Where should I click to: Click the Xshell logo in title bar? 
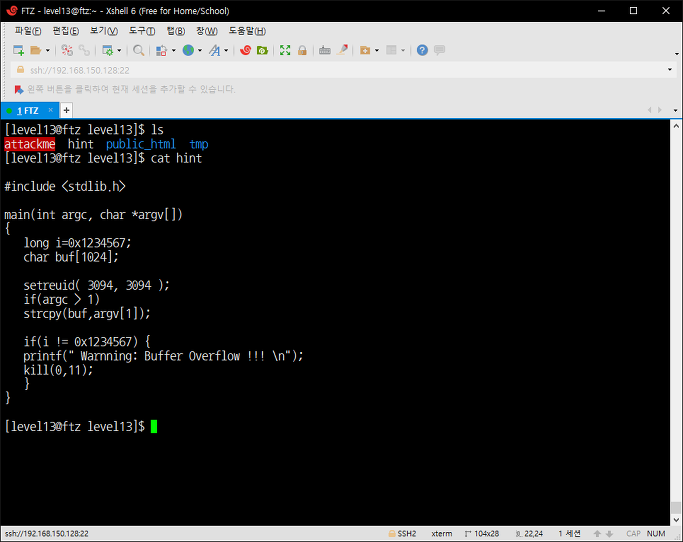(x=12, y=10)
